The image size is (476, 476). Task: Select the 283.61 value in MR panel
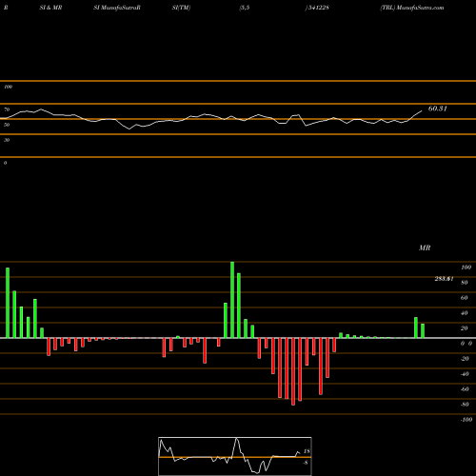pos(444,279)
